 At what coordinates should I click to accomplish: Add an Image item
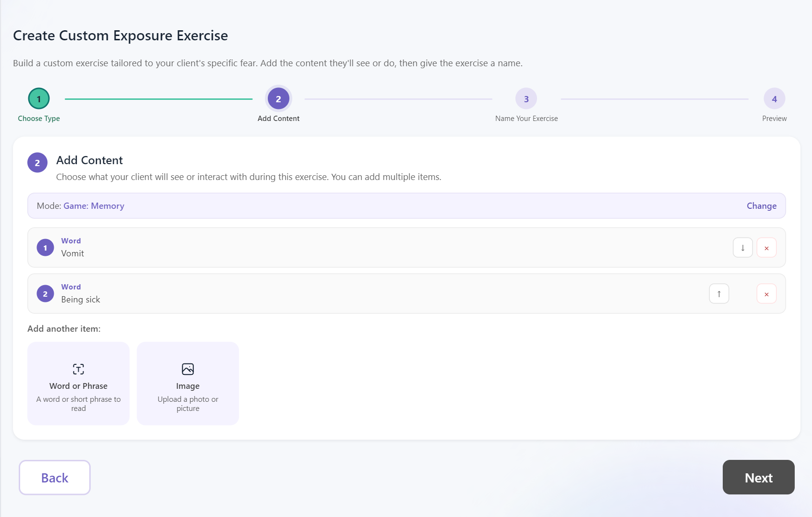(188, 384)
